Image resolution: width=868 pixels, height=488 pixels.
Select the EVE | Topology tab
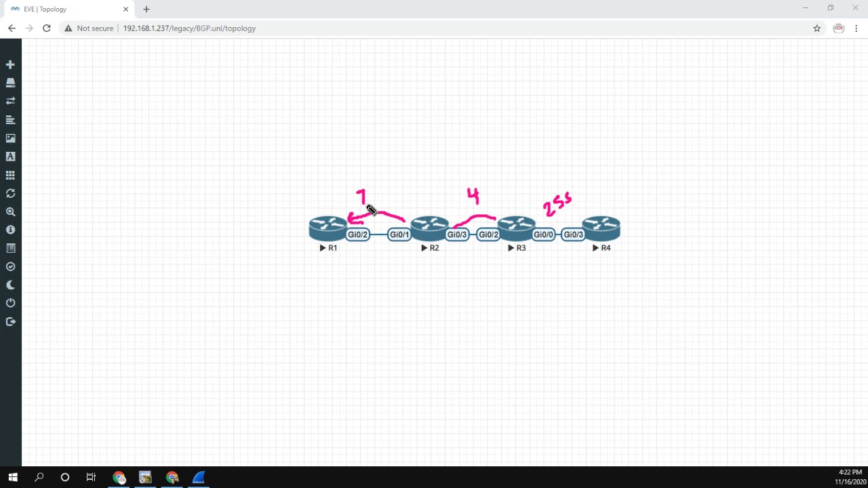click(68, 9)
